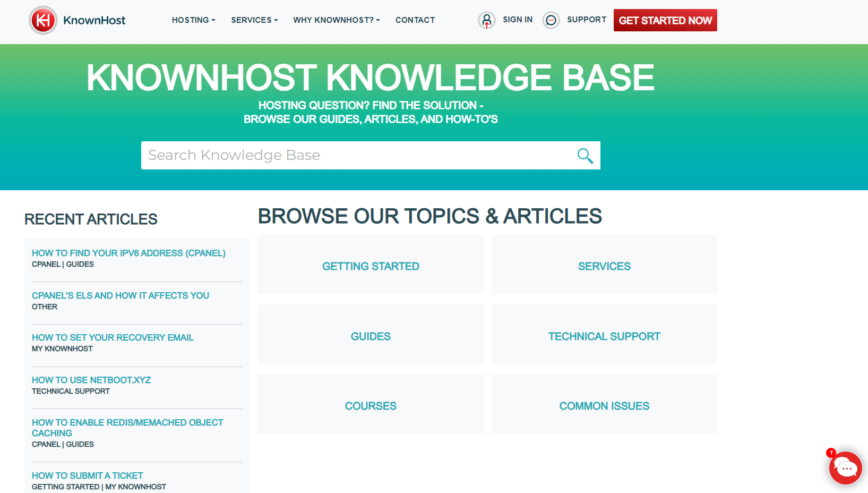The image size is (868, 493).
Task: Open How to Submit a Ticket article
Action: (87, 475)
